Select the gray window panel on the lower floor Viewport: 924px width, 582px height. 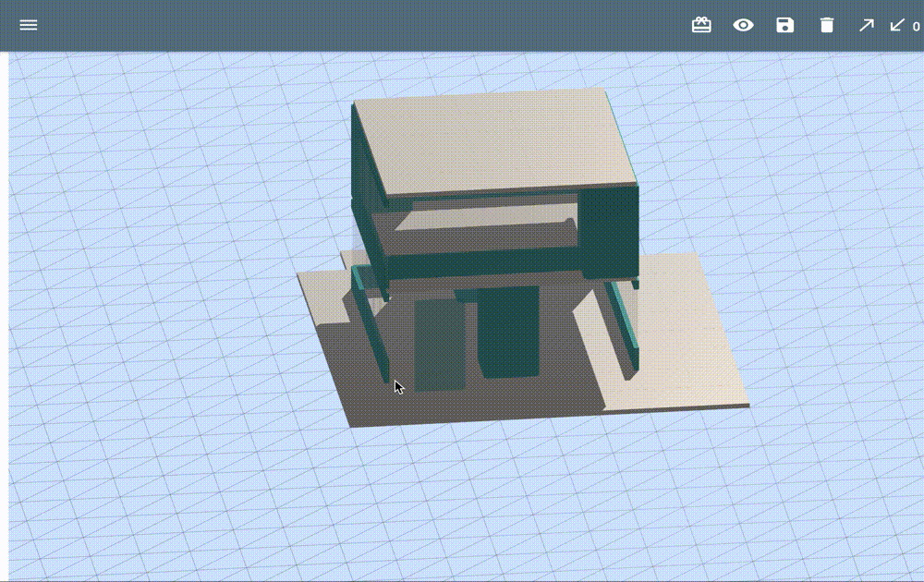(x=442, y=342)
